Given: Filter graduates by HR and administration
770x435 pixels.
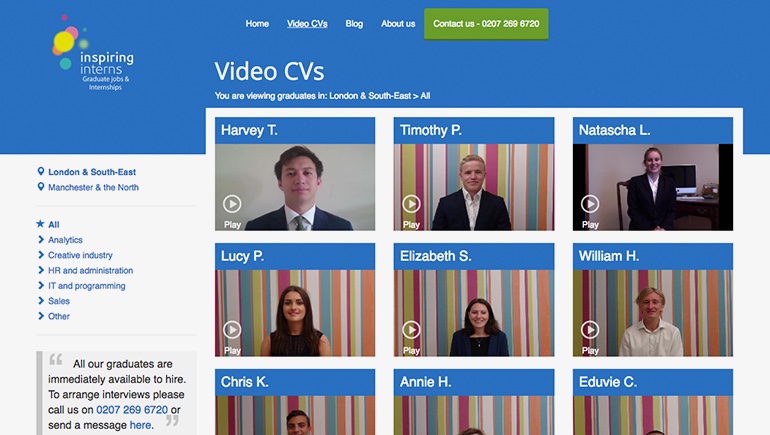Looking at the screenshot, I should point(90,271).
